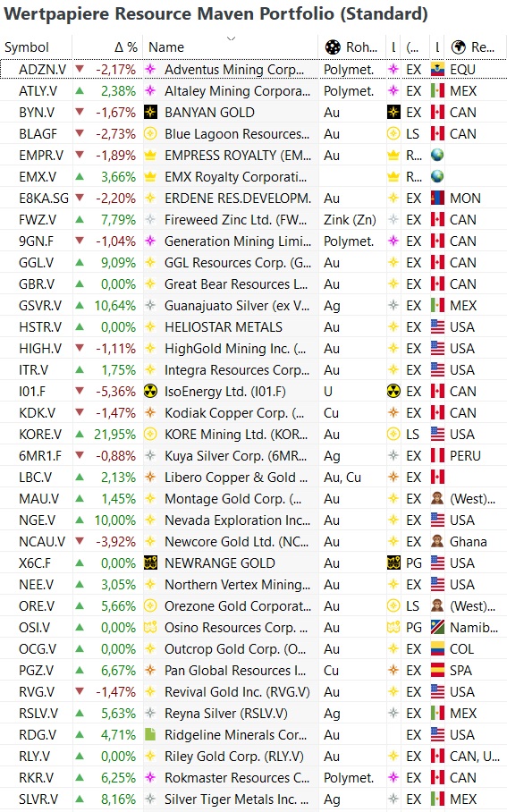Click the Mongolia flag in the E8KA.SG row
The image size is (507, 812).
pyautogui.click(x=437, y=199)
